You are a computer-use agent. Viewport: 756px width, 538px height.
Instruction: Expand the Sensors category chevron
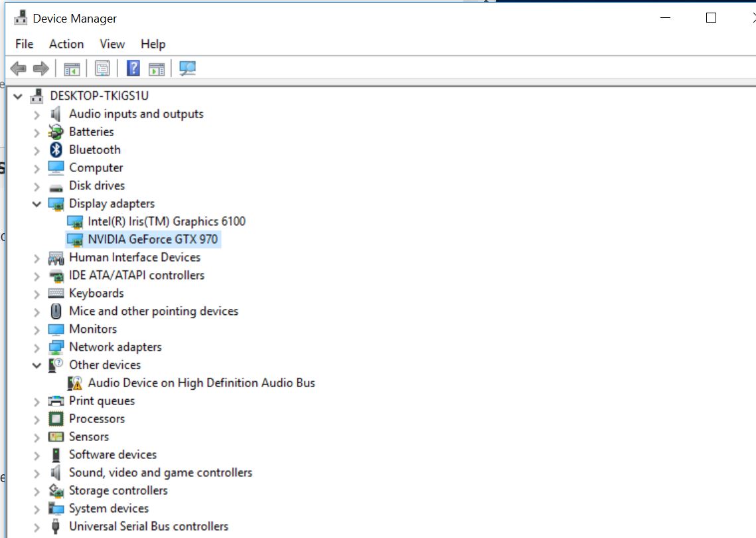tap(37, 438)
